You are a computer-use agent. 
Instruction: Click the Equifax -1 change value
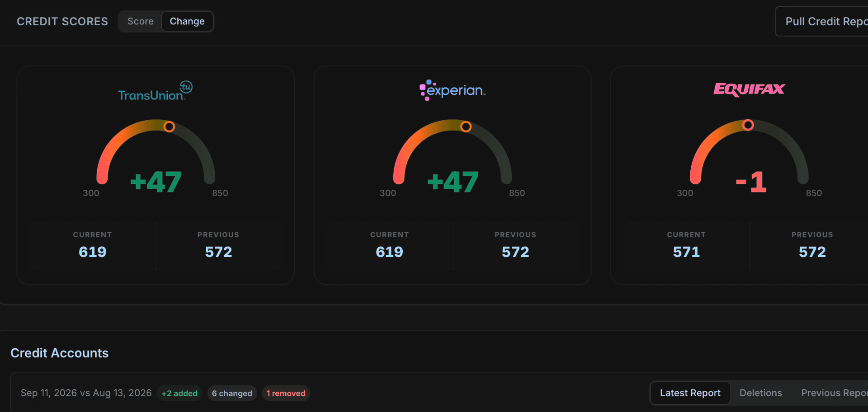(751, 182)
